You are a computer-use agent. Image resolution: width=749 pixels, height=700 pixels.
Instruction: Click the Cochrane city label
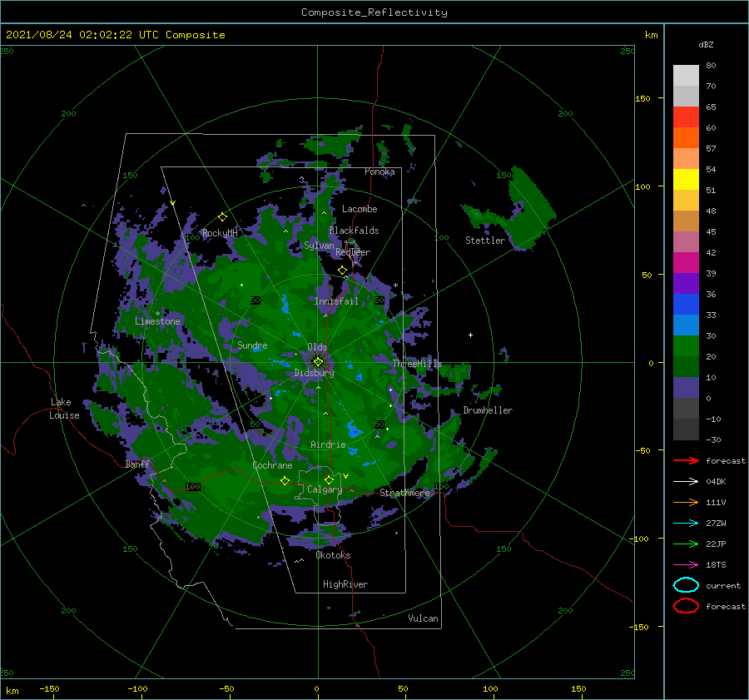click(272, 465)
